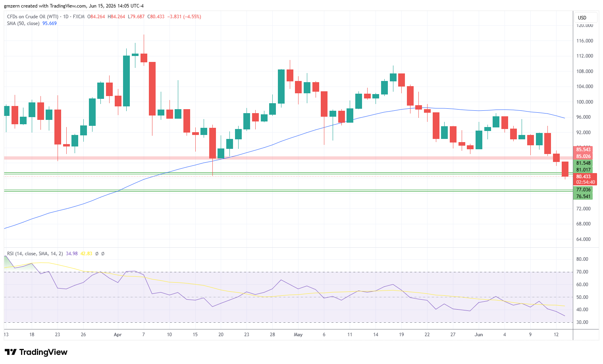The width and height of the screenshot is (603, 364).
Task: Click the 72.000 price axis label
Action: coord(584,209)
